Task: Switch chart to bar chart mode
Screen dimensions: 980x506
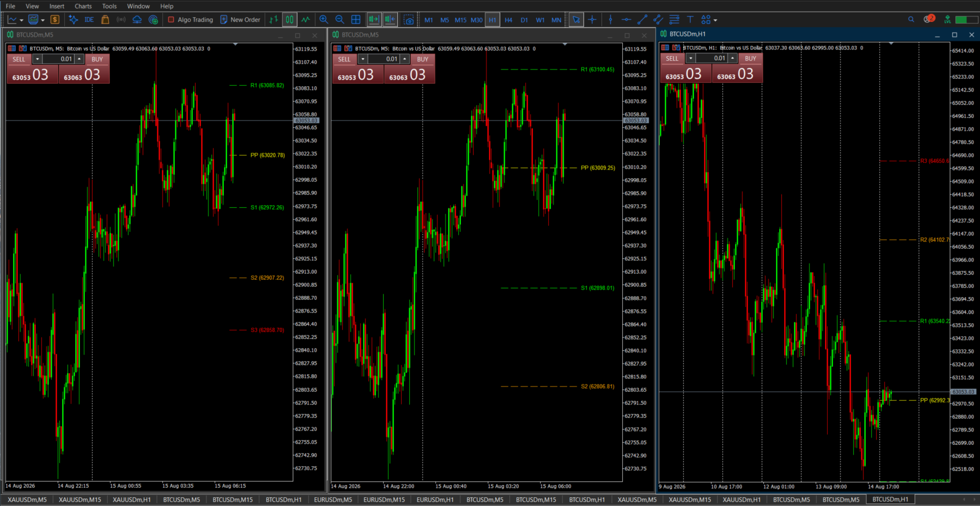Action: (x=274, y=19)
